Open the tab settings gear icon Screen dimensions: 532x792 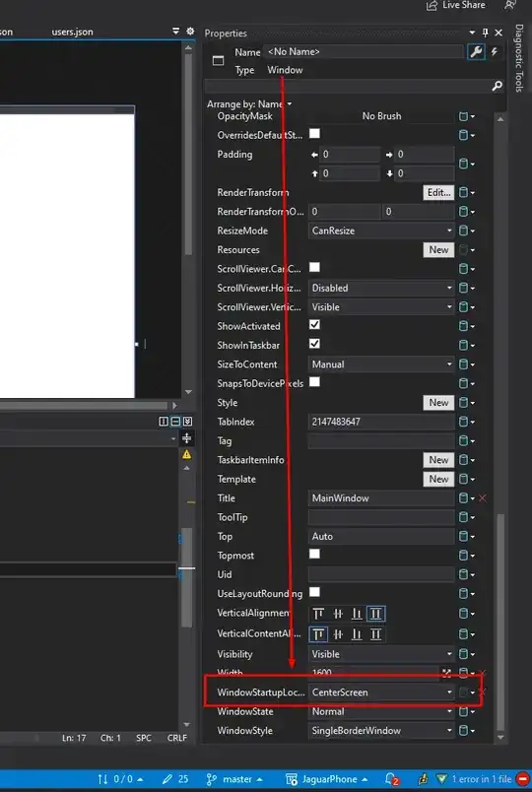190,32
